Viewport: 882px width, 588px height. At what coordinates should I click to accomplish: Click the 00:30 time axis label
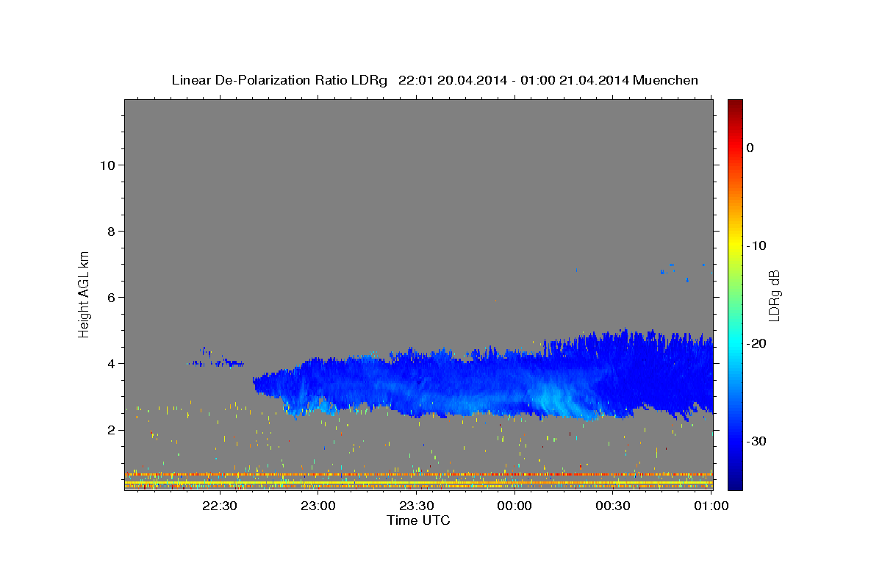point(613,505)
